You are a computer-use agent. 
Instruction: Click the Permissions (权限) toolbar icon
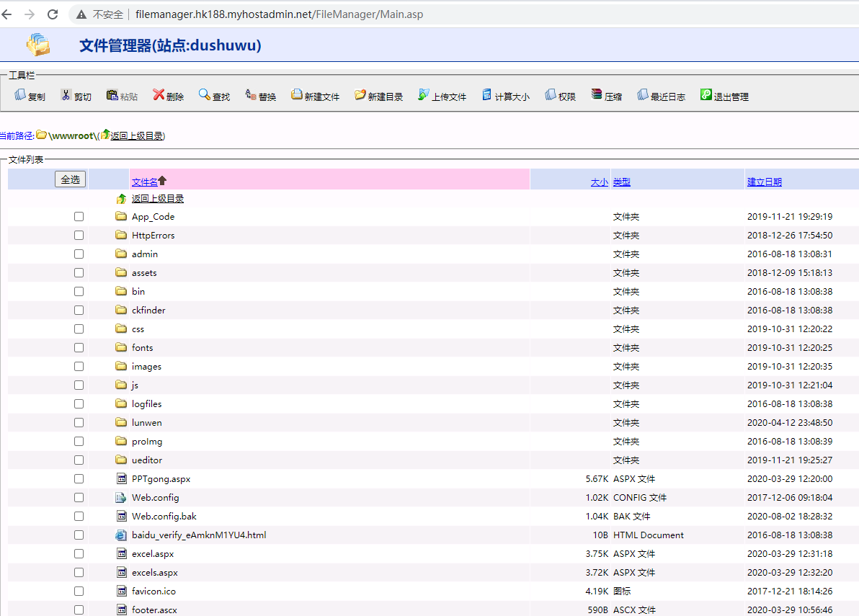(x=551, y=95)
